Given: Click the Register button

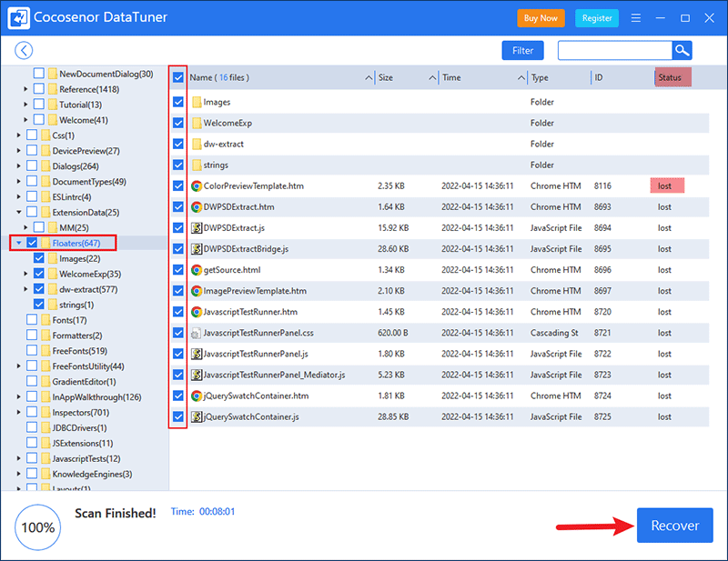Looking at the screenshot, I should (x=597, y=18).
